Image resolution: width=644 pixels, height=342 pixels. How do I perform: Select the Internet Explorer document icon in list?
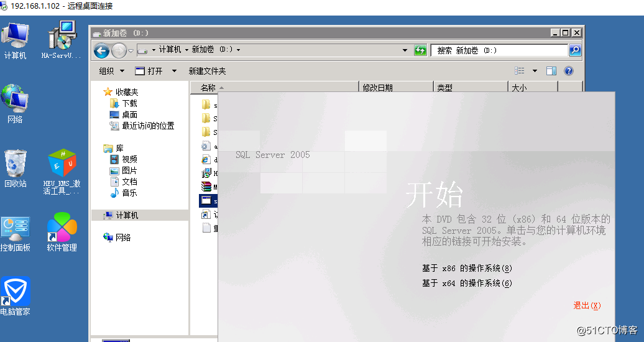pyautogui.click(x=206, y=159)
